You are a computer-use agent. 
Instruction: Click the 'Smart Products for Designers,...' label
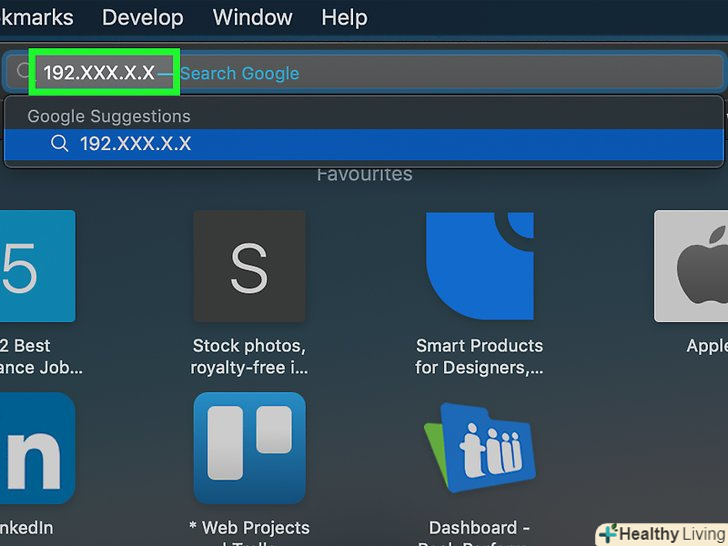click(x=479, y=357)
